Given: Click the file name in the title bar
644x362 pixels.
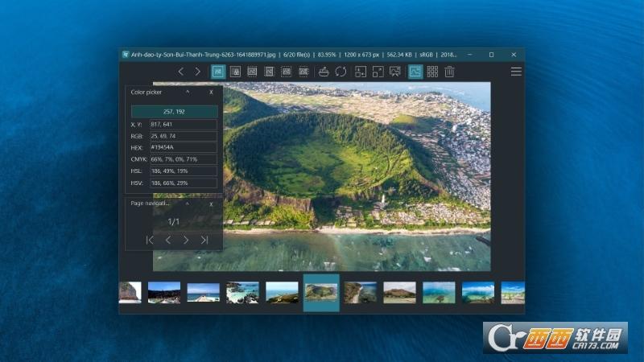Looking at the screenshot, I should (x=204, y=55).
